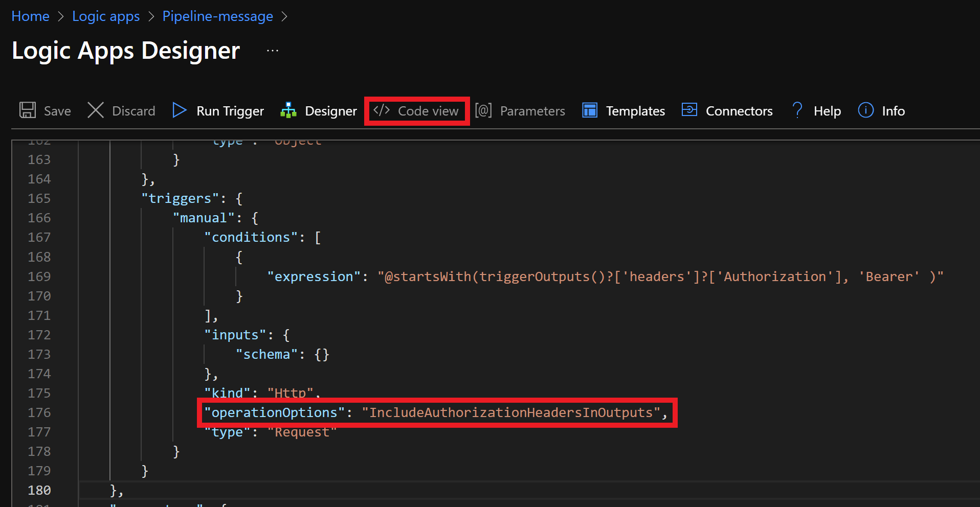Open the Pipeline-message breadcrumb link
The image size is (980, 507).
[x=217, y=16]
